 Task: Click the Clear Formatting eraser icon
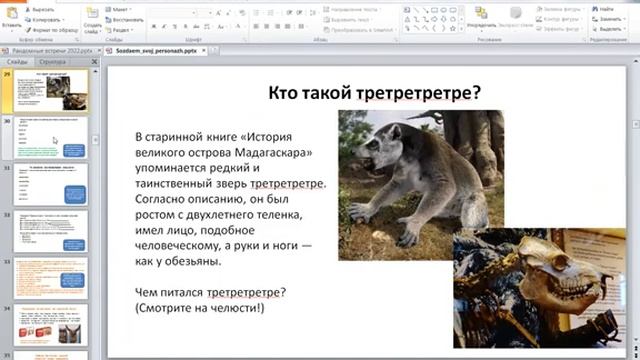242,13
